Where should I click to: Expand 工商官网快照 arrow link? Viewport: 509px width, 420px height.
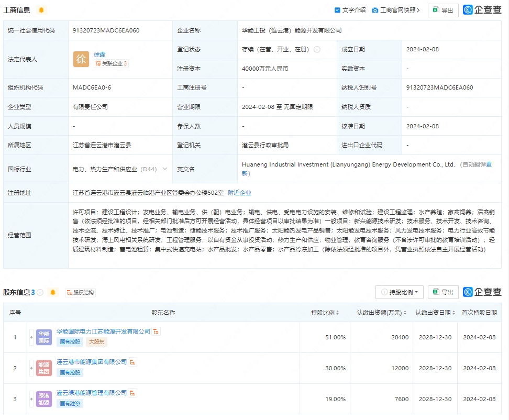point(396,10)
